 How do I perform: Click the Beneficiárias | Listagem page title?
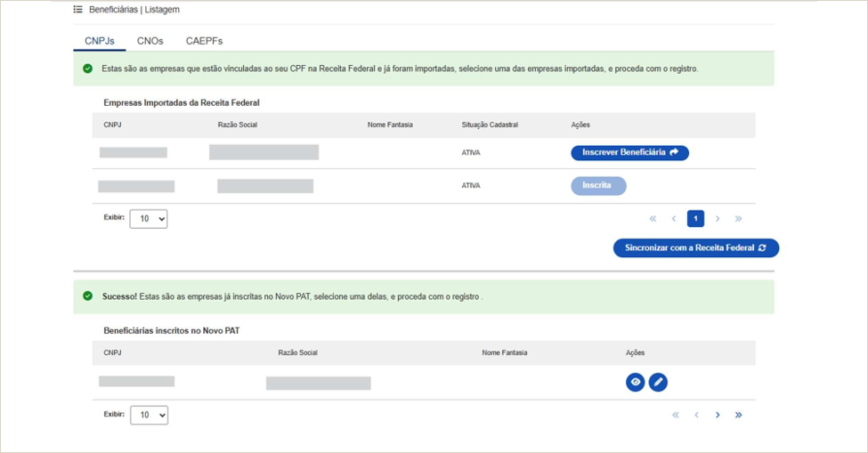click(x=134, y=10)
